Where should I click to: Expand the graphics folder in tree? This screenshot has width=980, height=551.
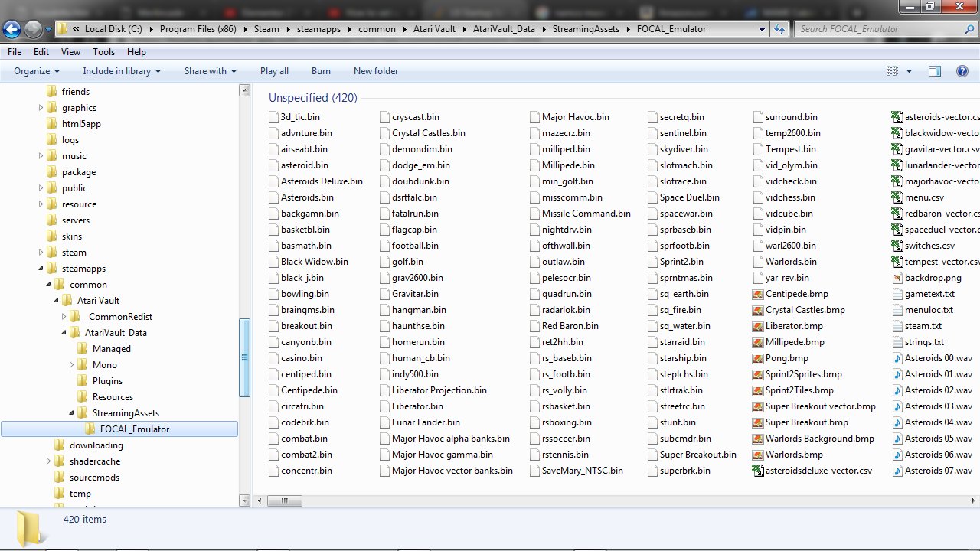click(x=41, y=108)
